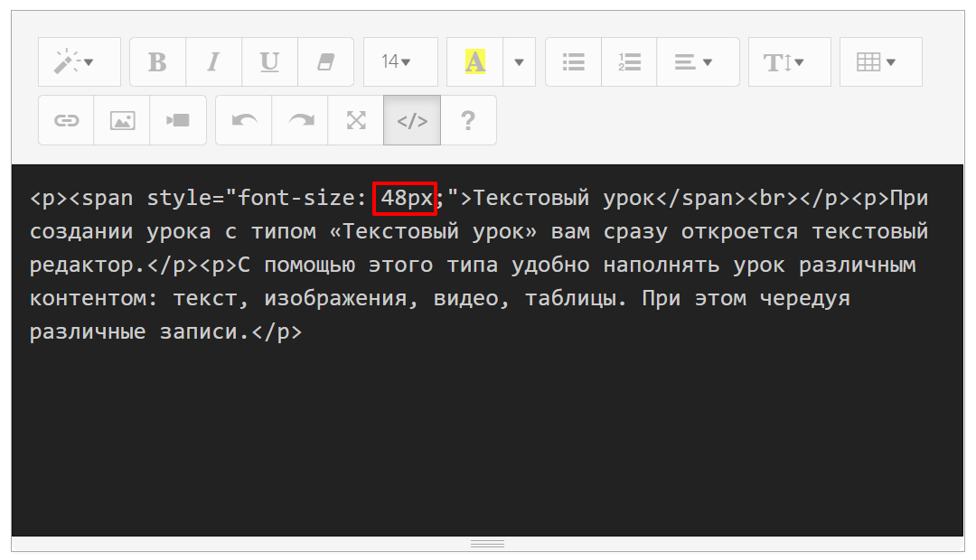Click the insert link icon
The width and height of the screenshot is (976, 560).
66,120
